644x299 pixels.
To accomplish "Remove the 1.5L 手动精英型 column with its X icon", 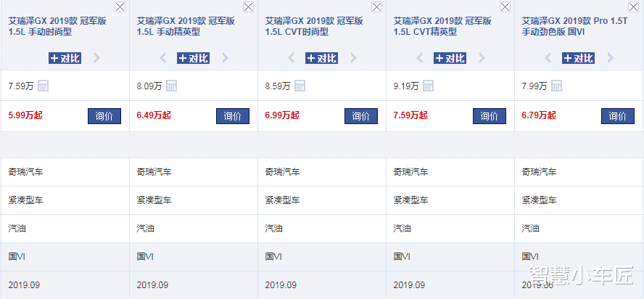I will pyautogui.click(x=249, y=7).
